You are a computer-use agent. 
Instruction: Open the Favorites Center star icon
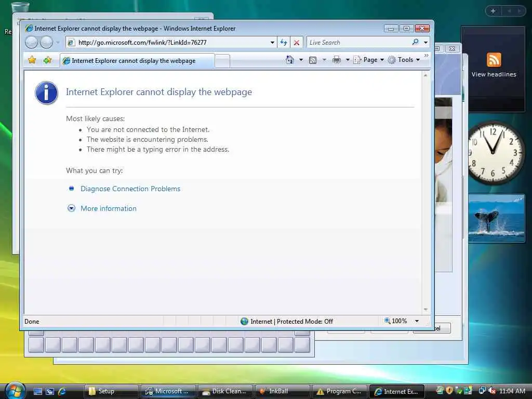click(32, 60)
